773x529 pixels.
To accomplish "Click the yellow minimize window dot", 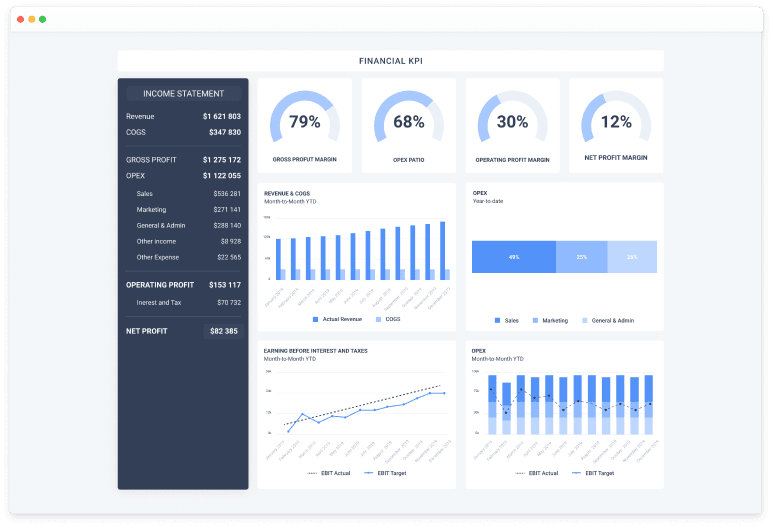I will tap(32, 19).
